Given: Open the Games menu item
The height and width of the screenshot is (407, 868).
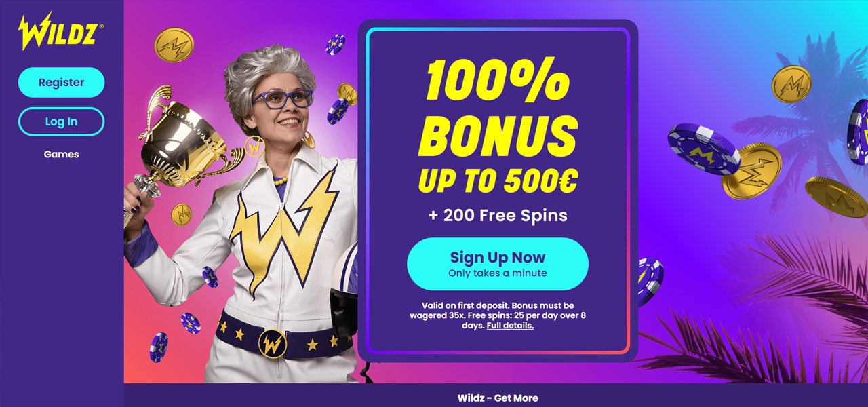Looking at the screenshot, I should tap(61, 154).
